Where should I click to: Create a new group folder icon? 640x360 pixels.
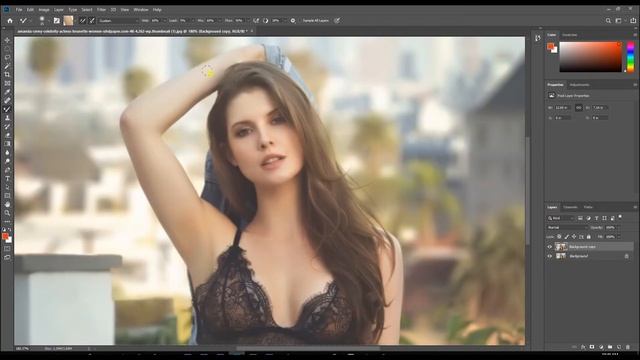pyautogui.click(x=610, y=347)
